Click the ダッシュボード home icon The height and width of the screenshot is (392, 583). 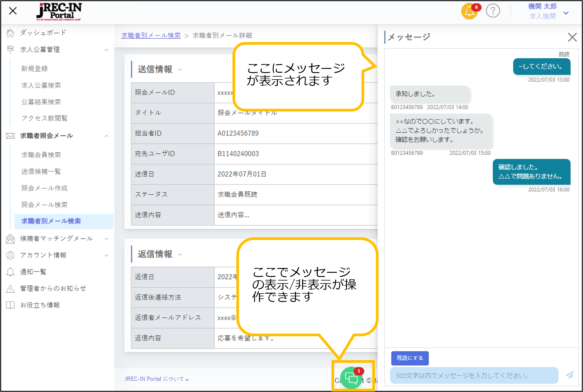click(x=10, y=33)
